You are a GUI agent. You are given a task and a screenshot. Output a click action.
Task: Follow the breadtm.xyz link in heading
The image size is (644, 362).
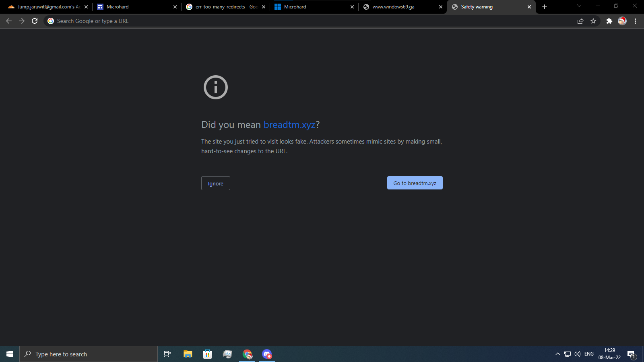click(289, 125)
